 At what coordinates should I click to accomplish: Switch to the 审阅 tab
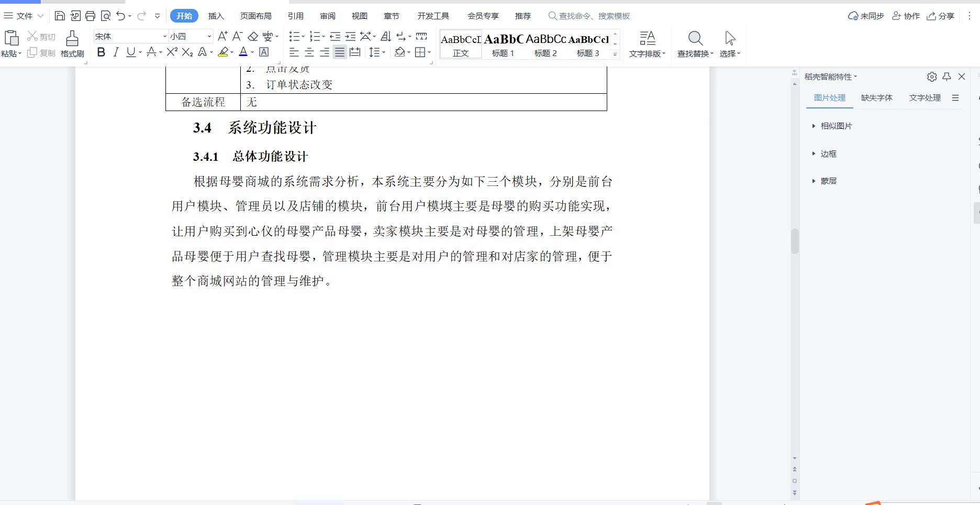tap(328, 16)
